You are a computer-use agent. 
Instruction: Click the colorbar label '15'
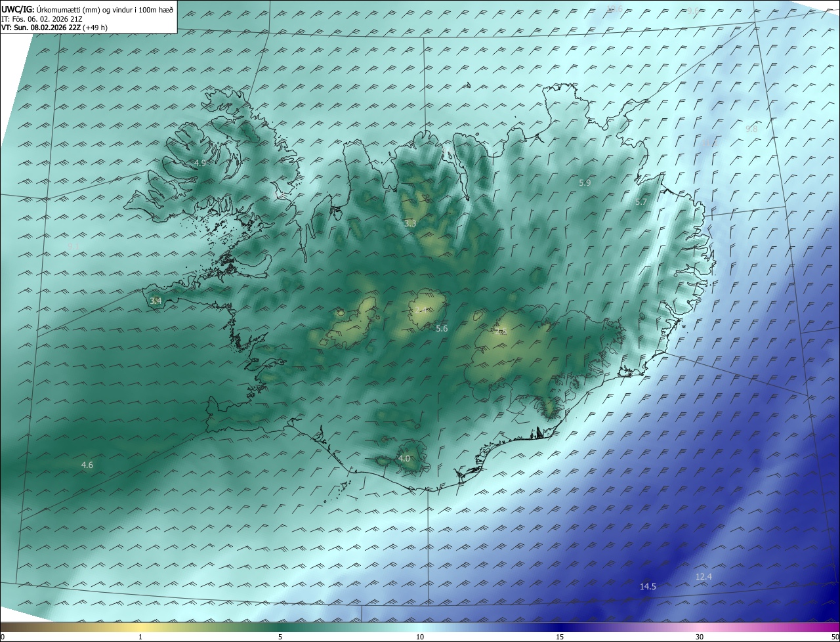click(560, 637)
